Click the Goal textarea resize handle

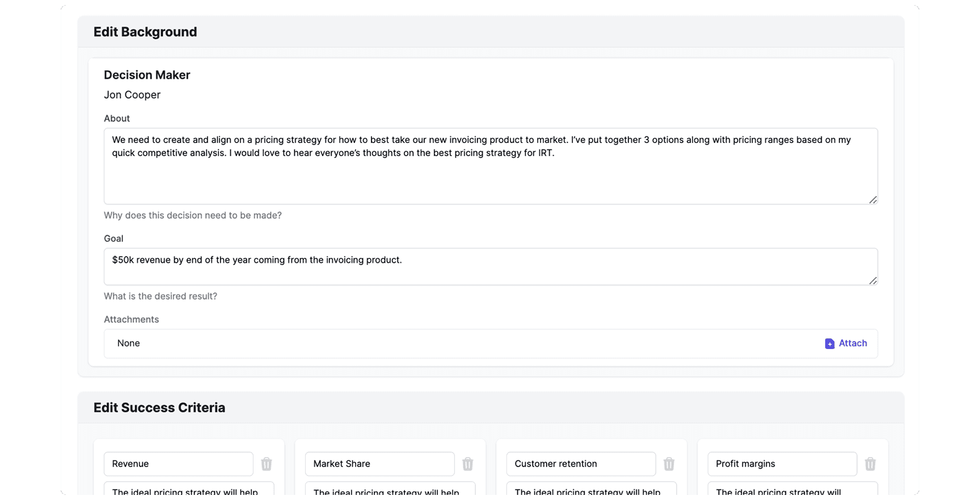873,280
